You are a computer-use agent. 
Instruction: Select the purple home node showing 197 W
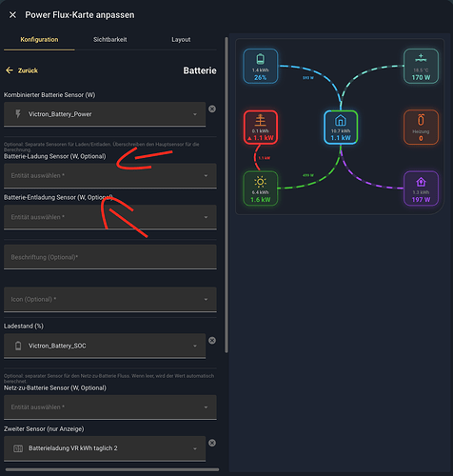click(421, 188)
